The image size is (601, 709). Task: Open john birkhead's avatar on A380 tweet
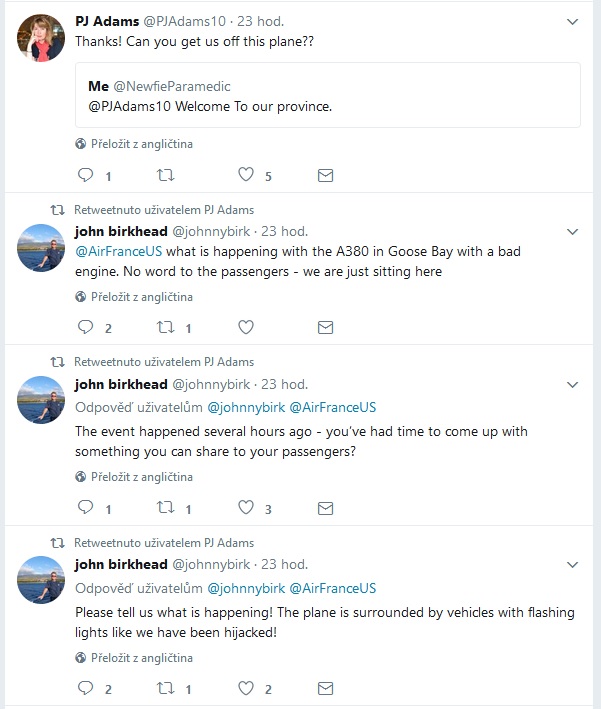(x=41, y=248)
